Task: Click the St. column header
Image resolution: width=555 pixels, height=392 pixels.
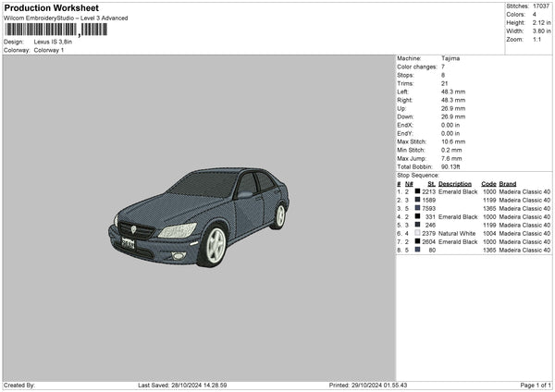Action: [x=430, y=183]
